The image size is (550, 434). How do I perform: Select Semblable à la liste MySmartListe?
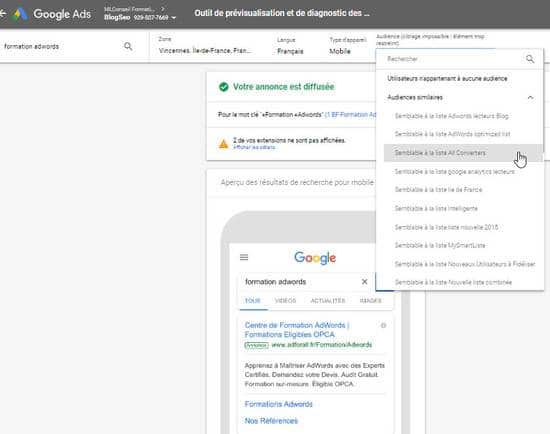click(440, 245)
